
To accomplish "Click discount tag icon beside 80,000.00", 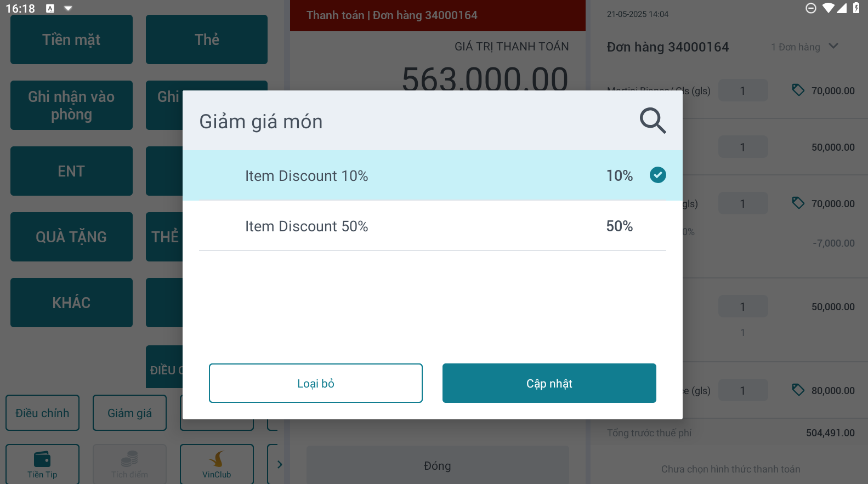I will [x=798, y=390].
